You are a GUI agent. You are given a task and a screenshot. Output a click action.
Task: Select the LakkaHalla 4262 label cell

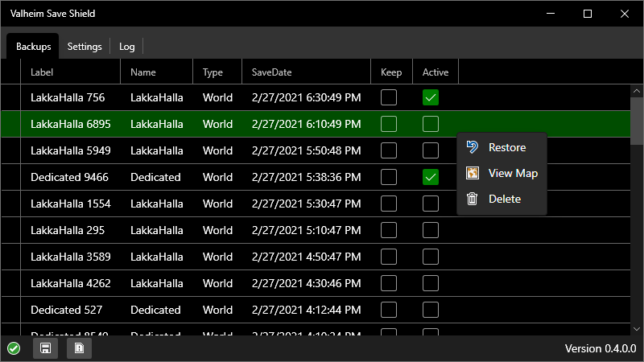[x=70, y=283]
